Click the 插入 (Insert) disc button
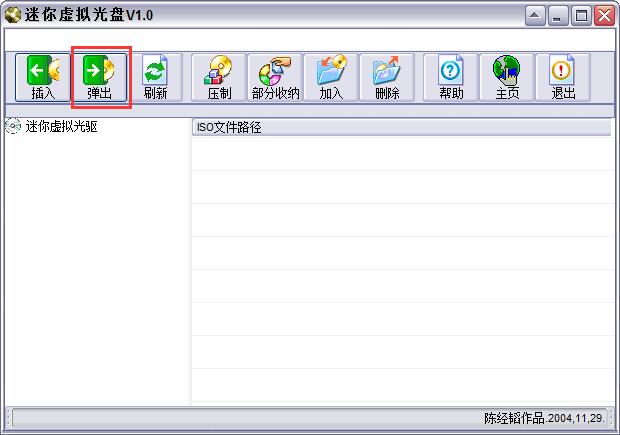This screenshot has width=620, height=435. 43,78
